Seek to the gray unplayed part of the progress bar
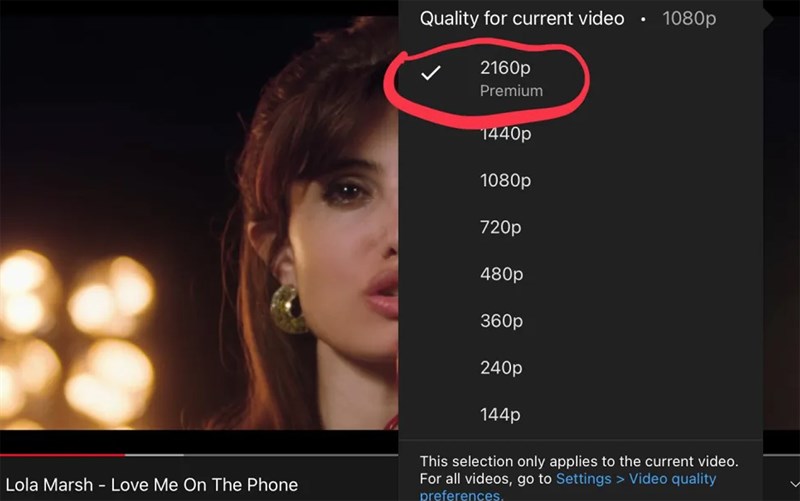The image size is (800, 501). click(260, 454)
